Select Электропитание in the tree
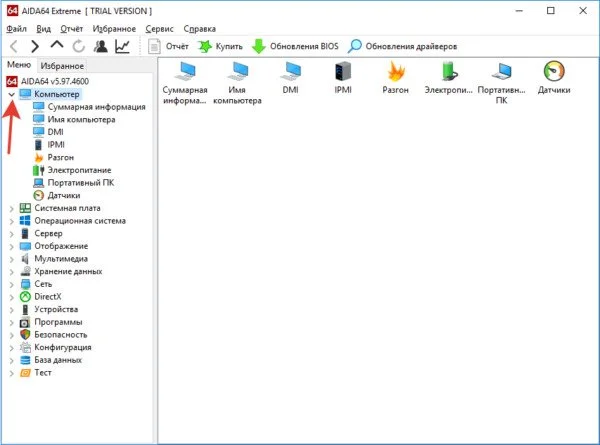Viewport: 600px width, 445px height. pos(79,170)
